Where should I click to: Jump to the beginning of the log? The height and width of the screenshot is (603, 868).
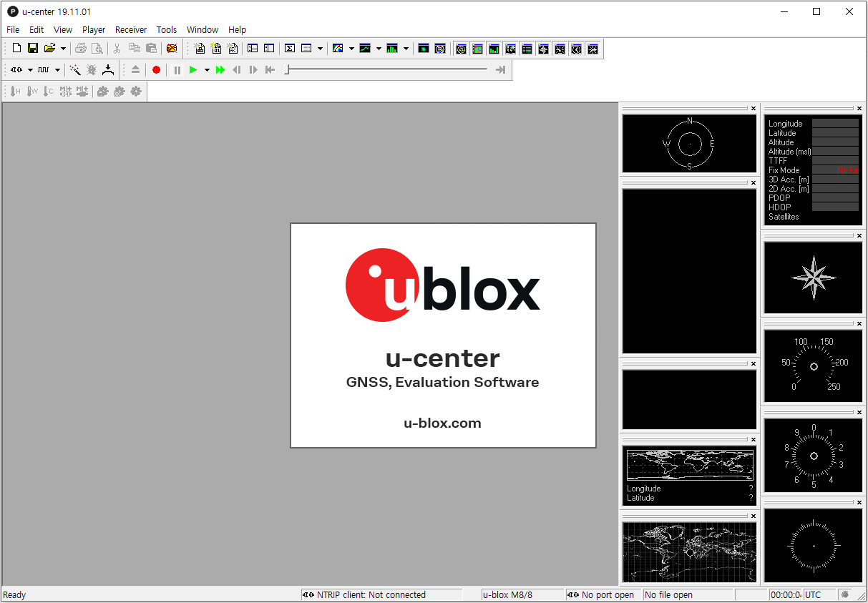coord(270,69)
